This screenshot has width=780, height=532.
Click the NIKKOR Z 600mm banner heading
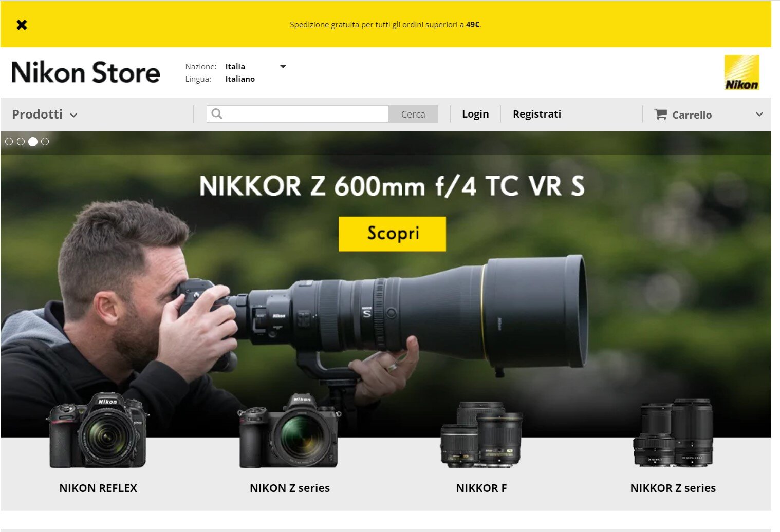[392, 186]
